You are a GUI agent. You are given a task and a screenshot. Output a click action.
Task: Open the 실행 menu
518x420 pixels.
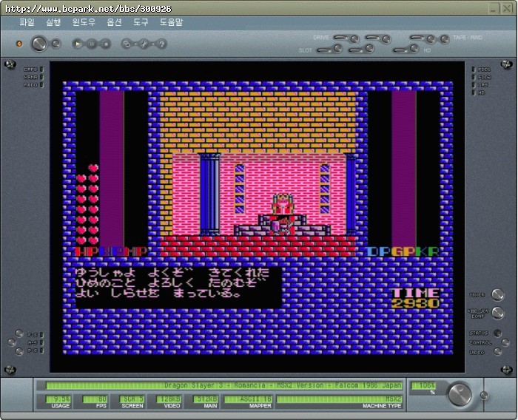point(53,22)
